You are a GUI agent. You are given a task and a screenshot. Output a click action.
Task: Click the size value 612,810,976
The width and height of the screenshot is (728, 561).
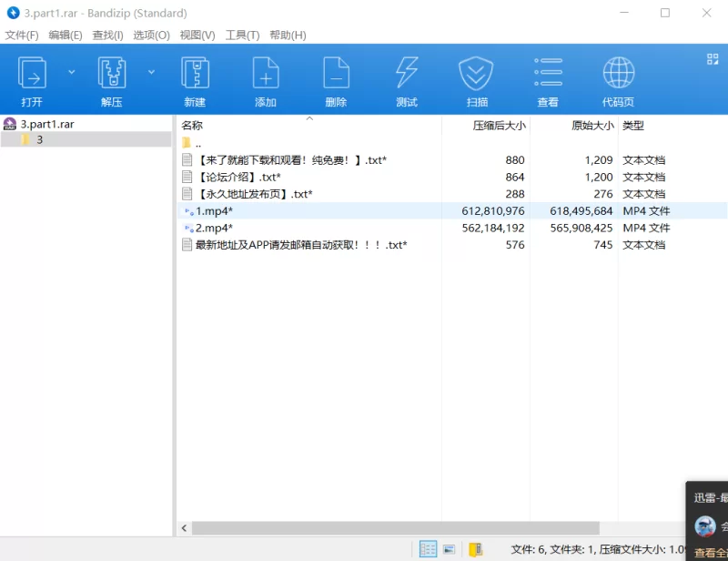[x=493, y=211]
